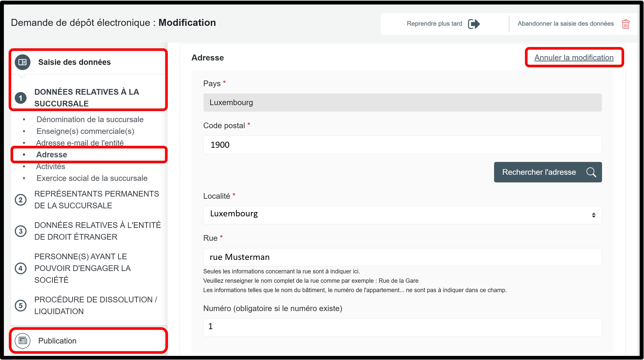This screenshot has height=360, width=644.
Task: Click the magnifier icon on Rechercher l'adresse
Action: pos(591,172)
